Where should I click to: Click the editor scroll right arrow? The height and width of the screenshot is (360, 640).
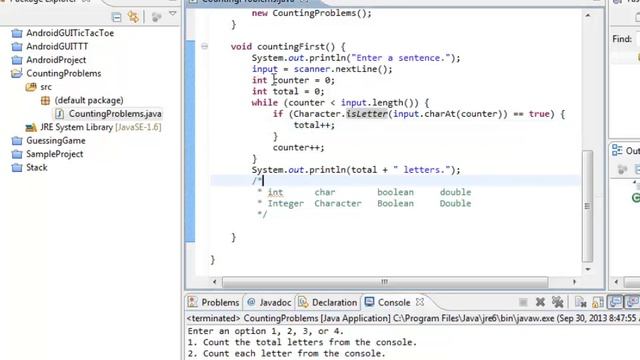point(574,282)
